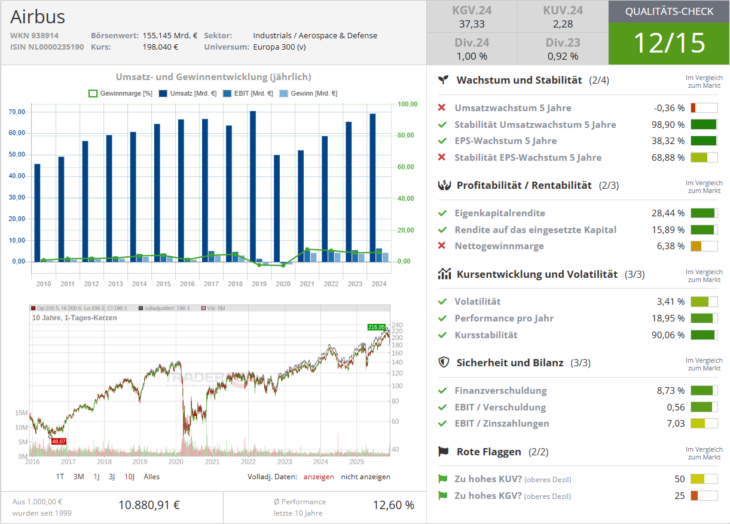Toggle the EBIT [Mrd. €] legend series

coord(240,93)
